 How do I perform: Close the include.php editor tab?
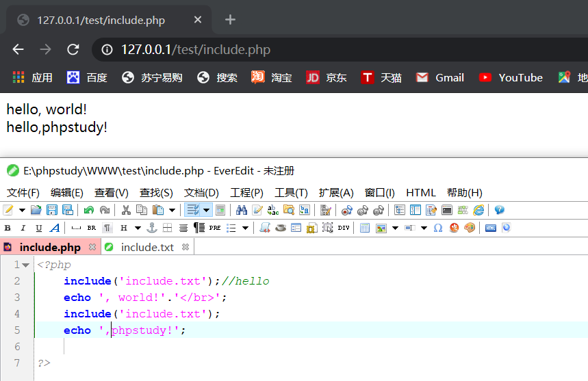tap(92, 247)
